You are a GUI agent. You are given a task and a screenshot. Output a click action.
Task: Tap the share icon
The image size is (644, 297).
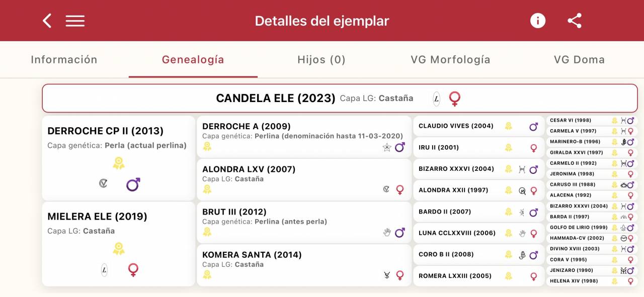tap(574, 21)
